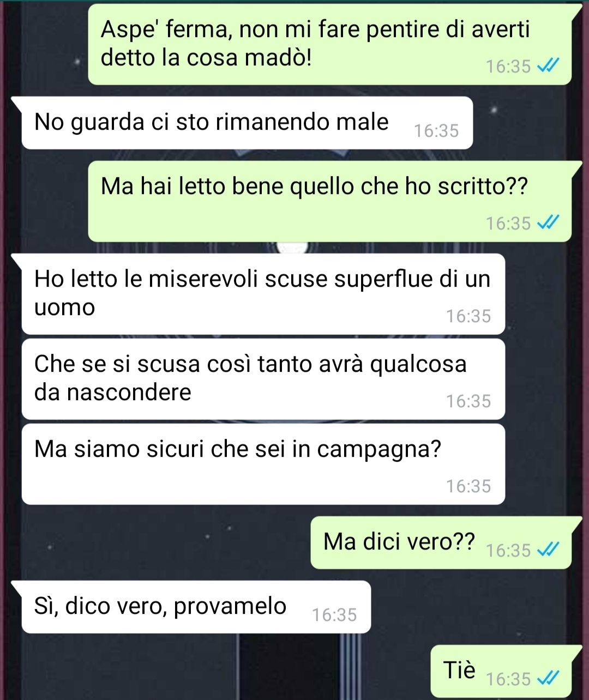Select the "Aspe' ferma, non mi fare pentire" message

pos(329,44)
